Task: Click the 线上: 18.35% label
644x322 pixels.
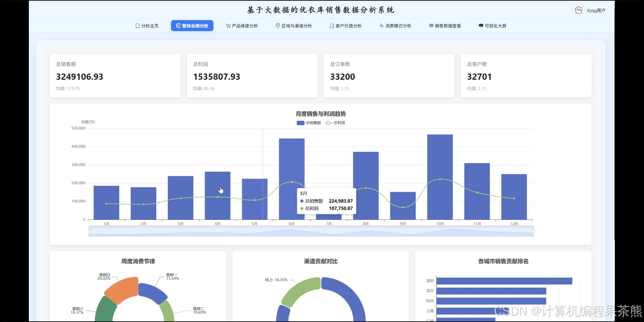Action: point(276,280)
